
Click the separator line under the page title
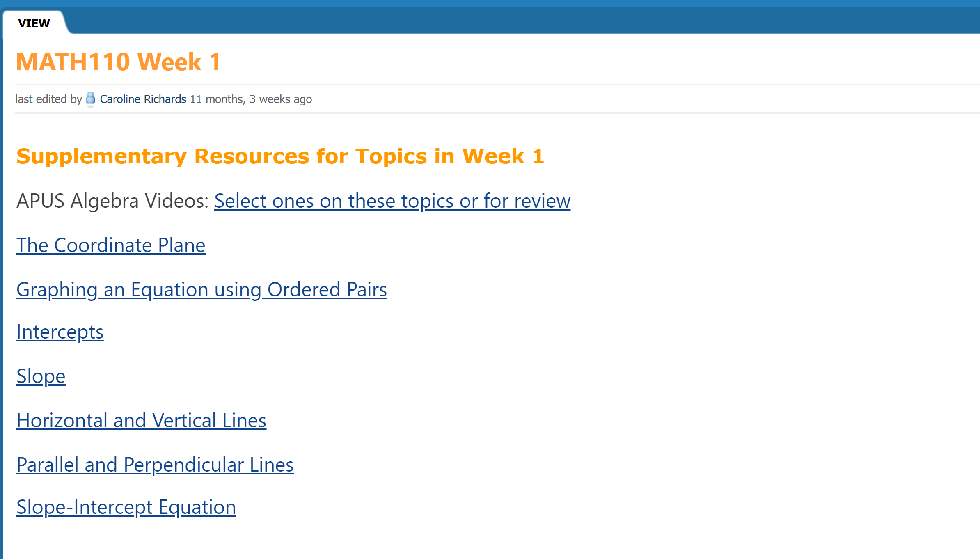pyautogui.click(x=497, y=85)
